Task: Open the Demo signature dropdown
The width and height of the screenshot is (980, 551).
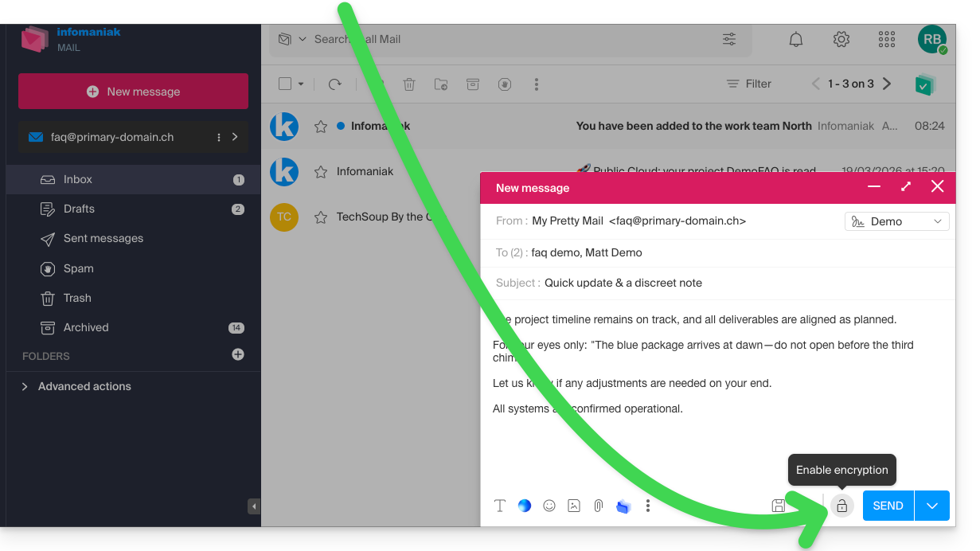Action: tap(896, 221)
